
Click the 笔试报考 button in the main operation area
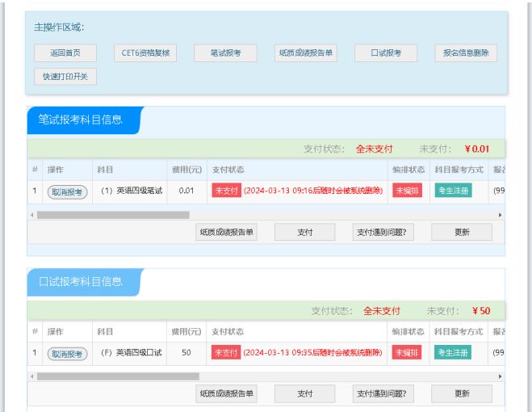225,53
